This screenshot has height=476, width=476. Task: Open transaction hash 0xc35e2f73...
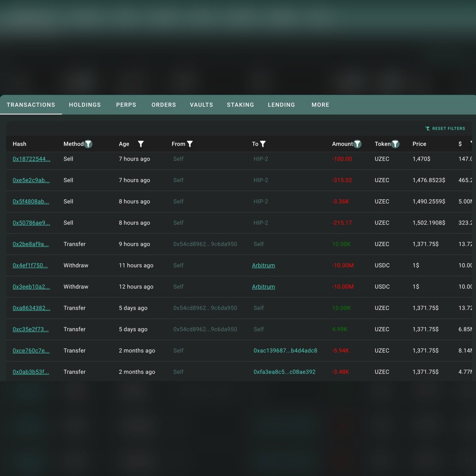tap(31, 329)
